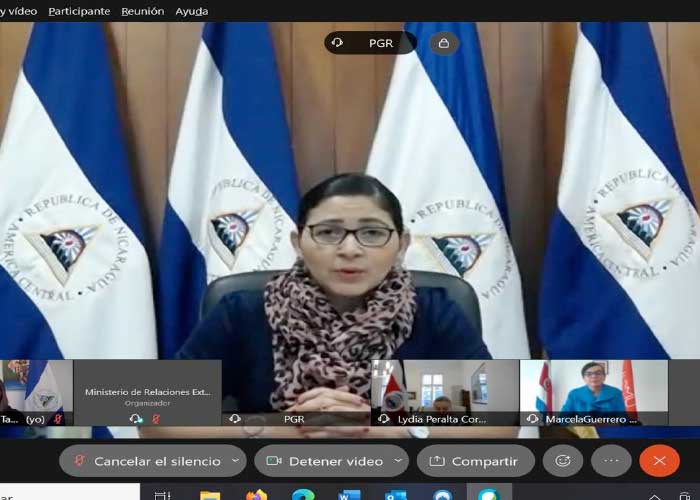Open Microsoft Edge from the taskbar
This screenshot has width=700, height=500.
tap(303, 494)
